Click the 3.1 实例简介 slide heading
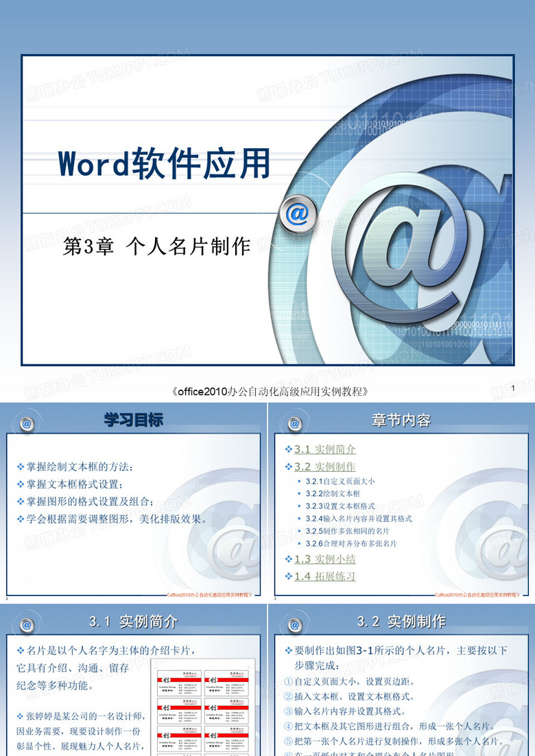 pyautogui.click(x=134, y=622)
